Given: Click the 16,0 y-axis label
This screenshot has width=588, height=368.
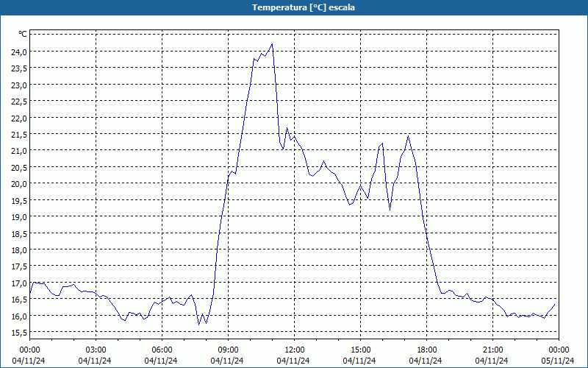Looking at the screenshot, I should point(19,316).
